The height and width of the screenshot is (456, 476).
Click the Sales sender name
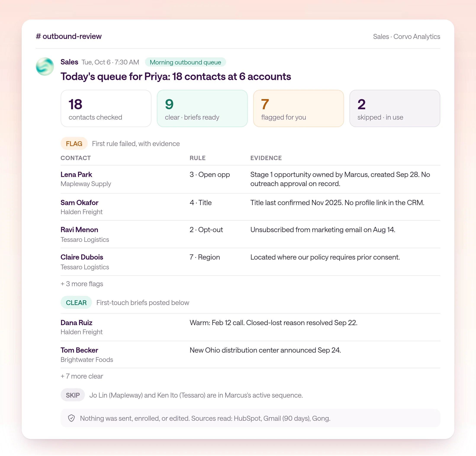(69, 62)
